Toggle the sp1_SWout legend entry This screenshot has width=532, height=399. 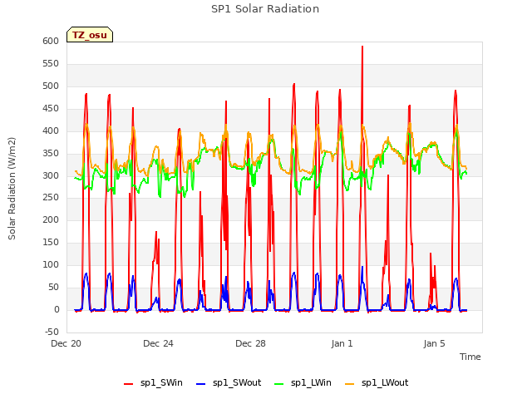pyautogui.click(x=229, y=383)
